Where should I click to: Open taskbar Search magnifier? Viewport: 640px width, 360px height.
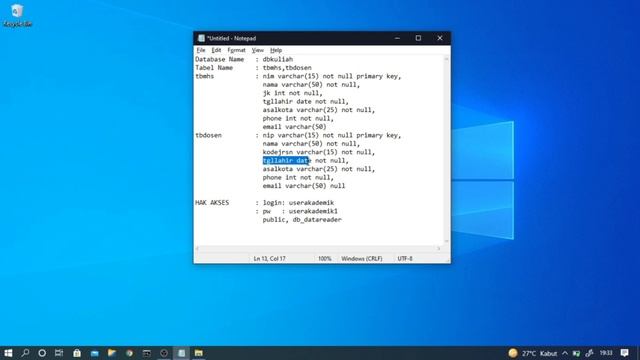(25, 353)
